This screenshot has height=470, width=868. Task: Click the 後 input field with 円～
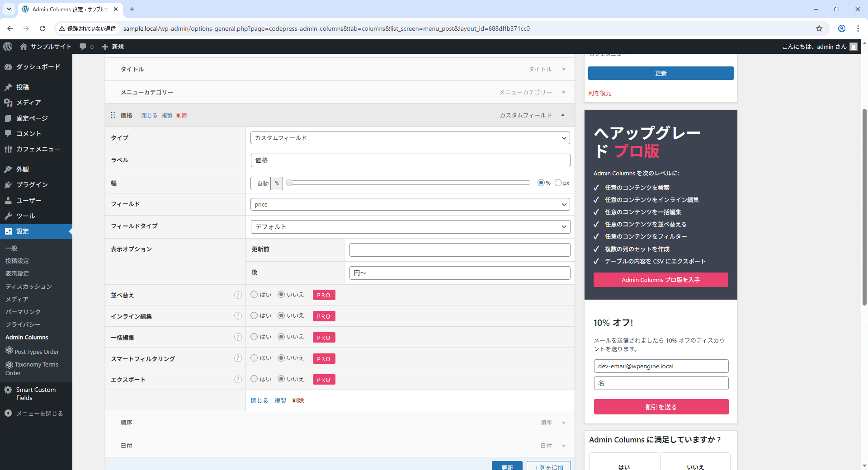pyautogui.click(x=460, y=273)
